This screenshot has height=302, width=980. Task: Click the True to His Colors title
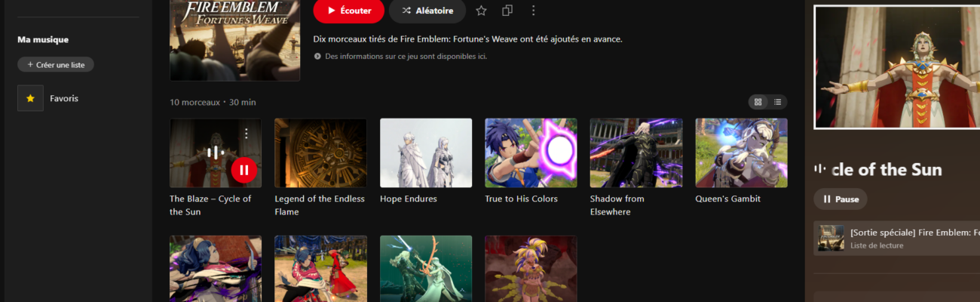[x=522, y=199]
